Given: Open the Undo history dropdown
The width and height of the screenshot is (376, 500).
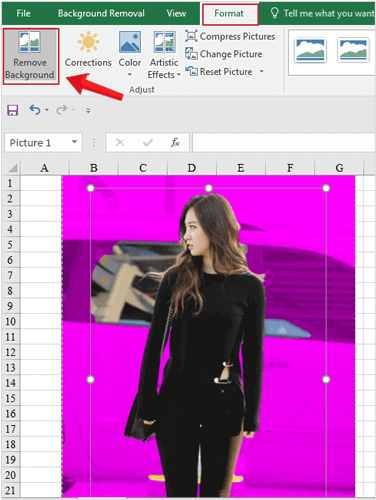Looking at the screenshot, I should coord(47,110).
